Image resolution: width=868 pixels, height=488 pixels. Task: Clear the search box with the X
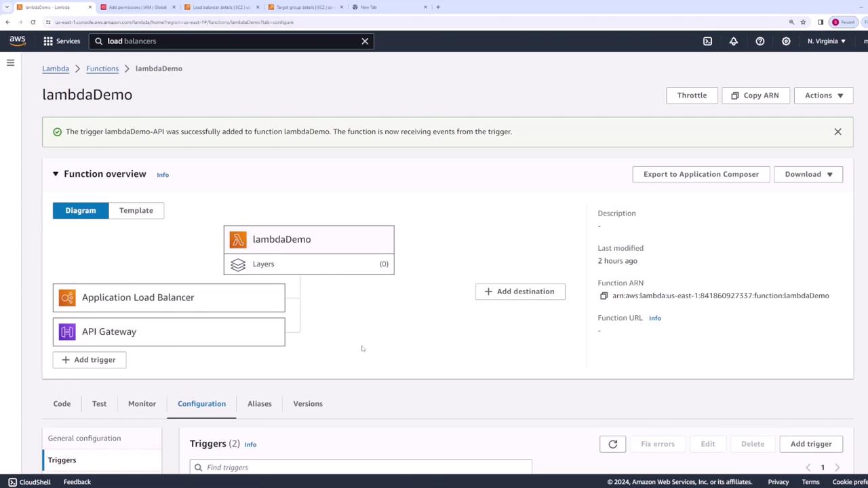(x=365, y=41)
